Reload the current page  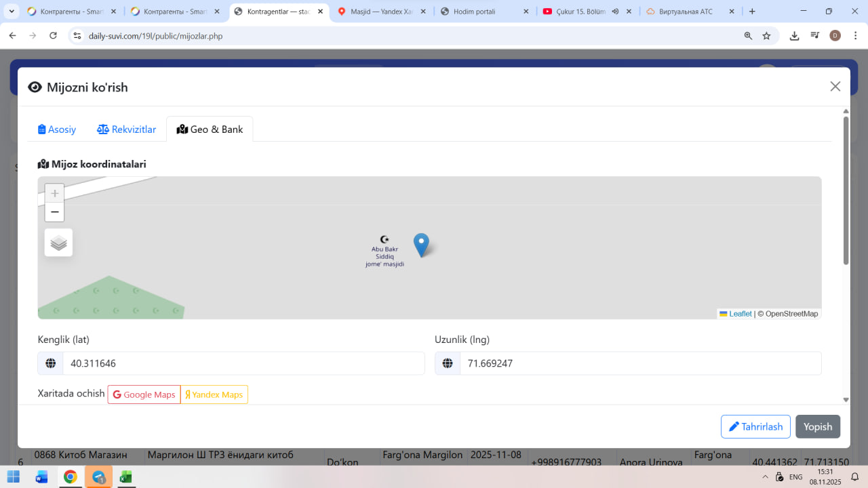pyautogui.click(x=54, y=36)
